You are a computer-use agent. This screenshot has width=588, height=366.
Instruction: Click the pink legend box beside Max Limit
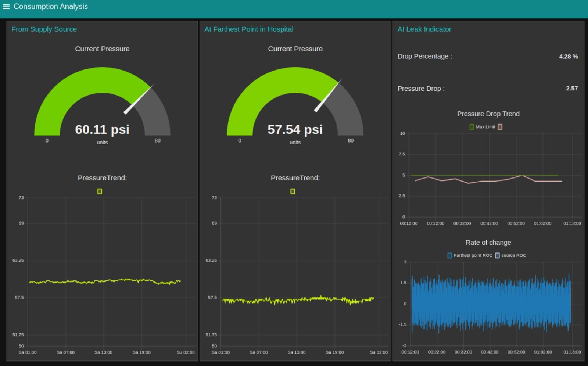tap(500, 127)
